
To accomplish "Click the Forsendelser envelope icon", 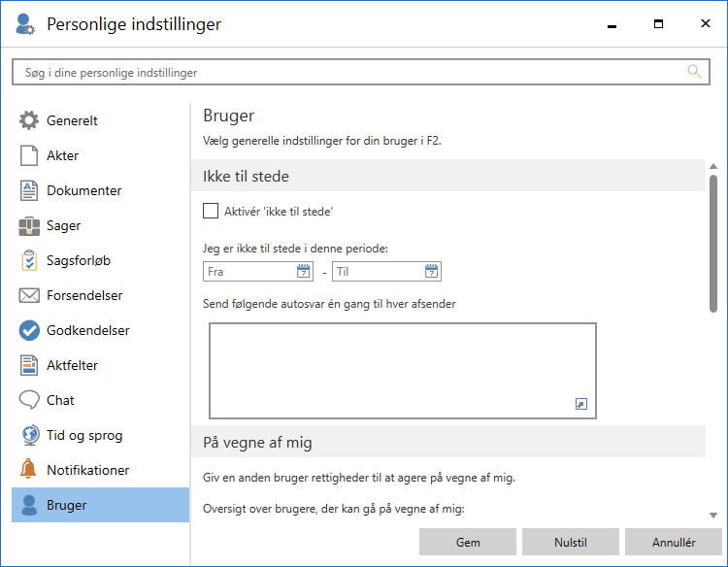I will click(29, 295).
